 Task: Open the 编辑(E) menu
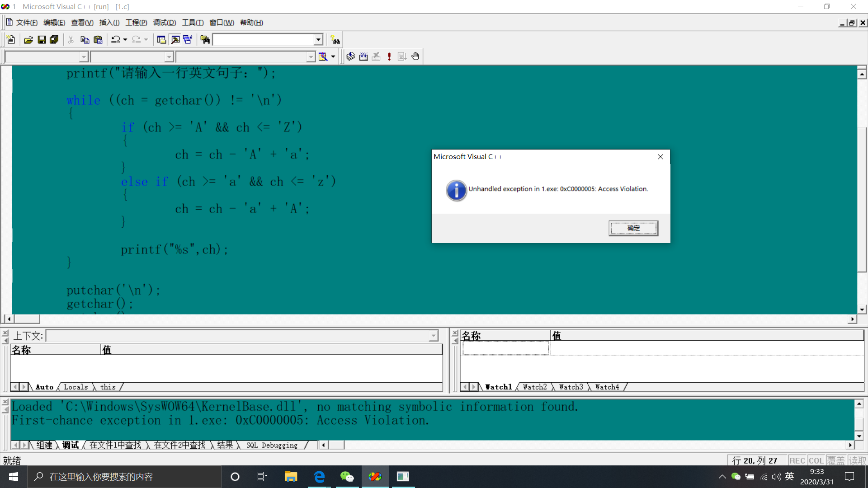point(54,23)
